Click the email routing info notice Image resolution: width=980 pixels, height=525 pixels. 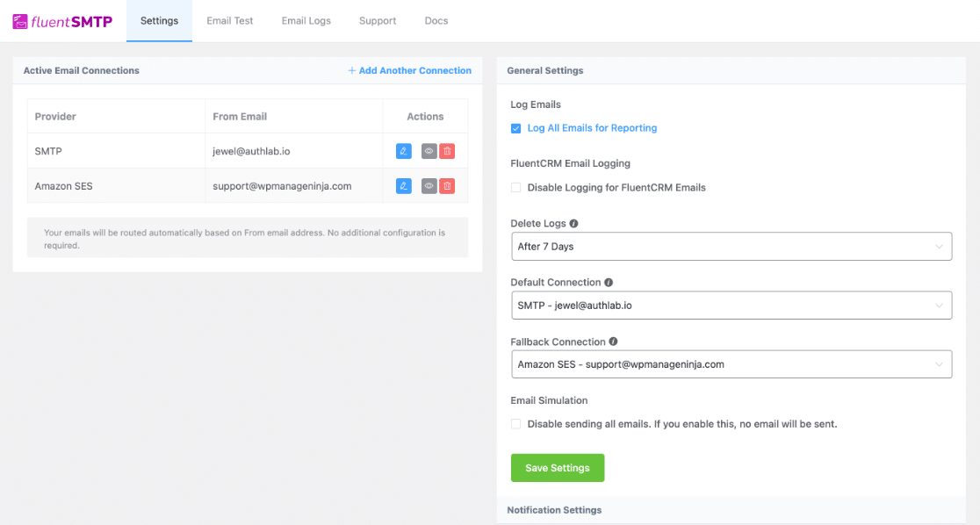(x=248, y=238)
